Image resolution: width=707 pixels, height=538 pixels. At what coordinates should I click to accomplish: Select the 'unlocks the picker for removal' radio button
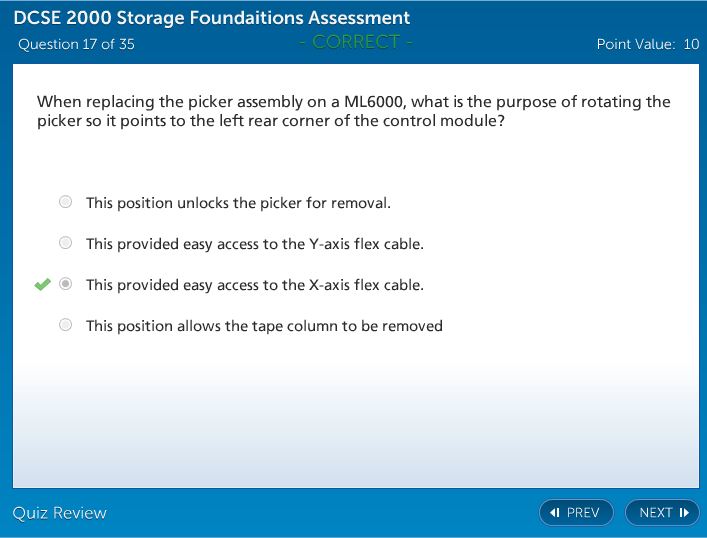point(66,202)
